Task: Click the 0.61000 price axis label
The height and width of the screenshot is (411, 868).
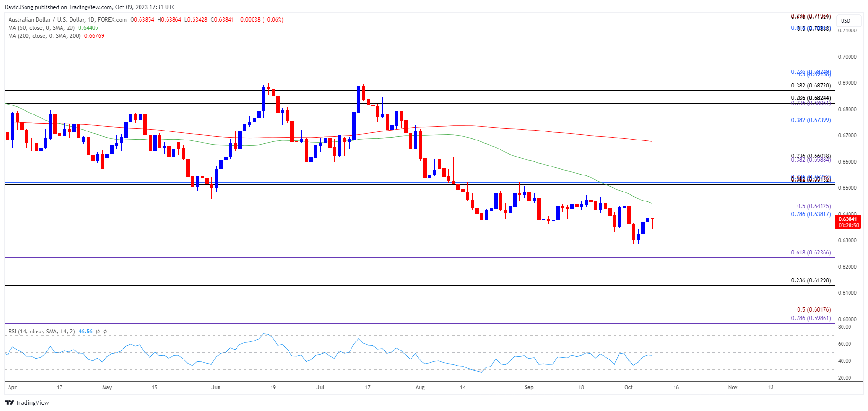Action: click(847, 293)
